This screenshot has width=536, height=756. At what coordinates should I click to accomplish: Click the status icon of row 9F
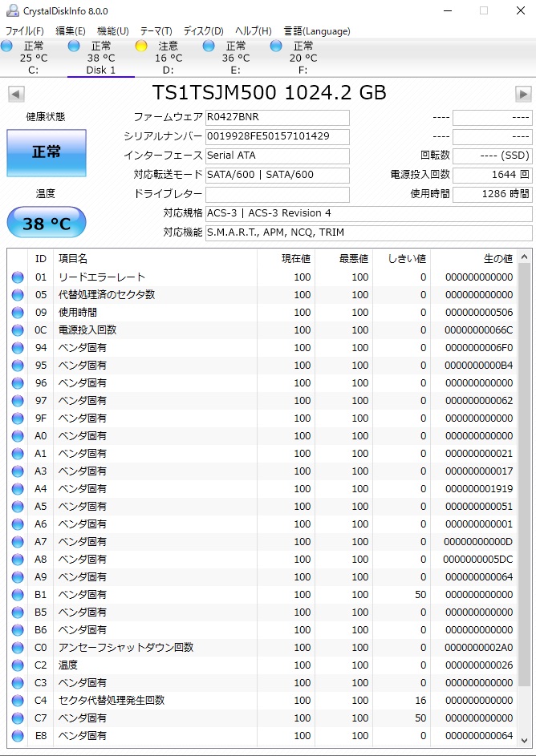(18, 418)
